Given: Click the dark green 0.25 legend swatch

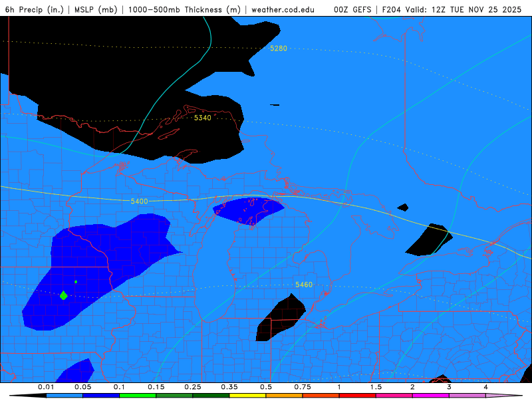Looking at the screenshot, I should click(x=211, y=396).
